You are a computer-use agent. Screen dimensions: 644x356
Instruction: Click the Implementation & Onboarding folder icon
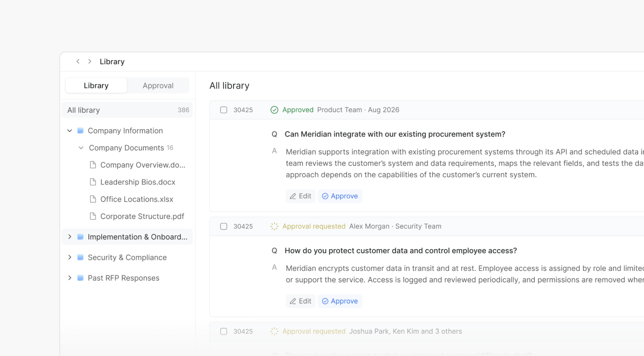click(x=80, y=237)
